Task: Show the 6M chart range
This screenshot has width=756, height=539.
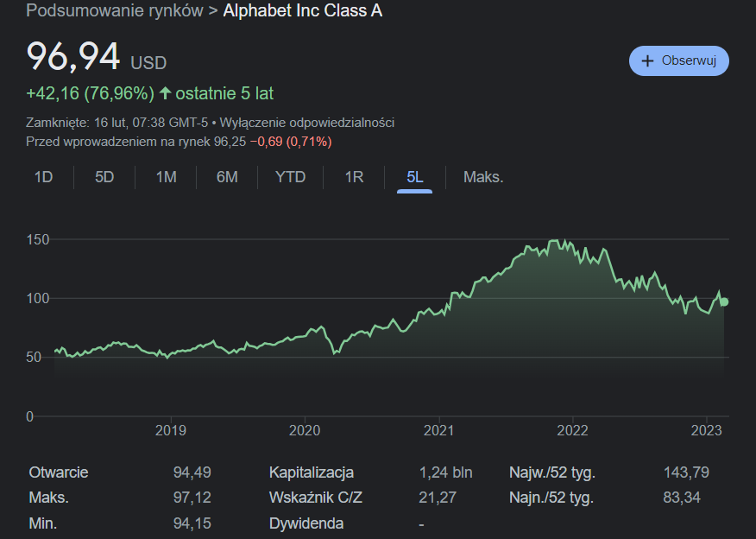Action: point(227,177)
